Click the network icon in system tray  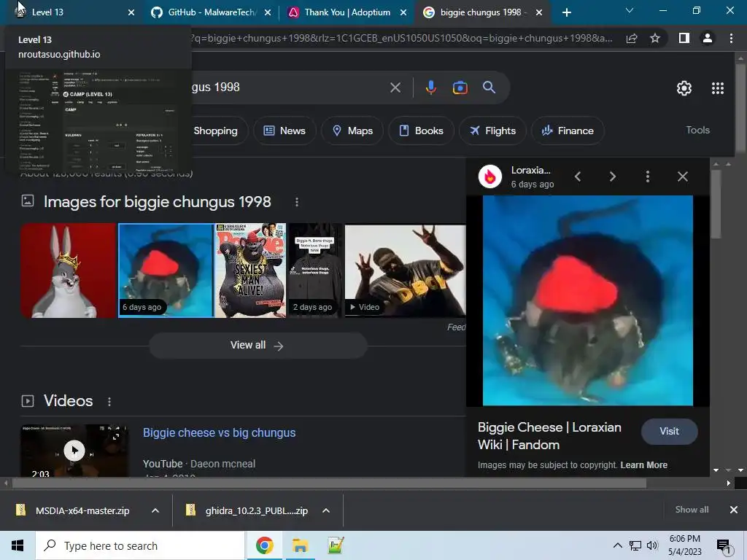[635, 545]
